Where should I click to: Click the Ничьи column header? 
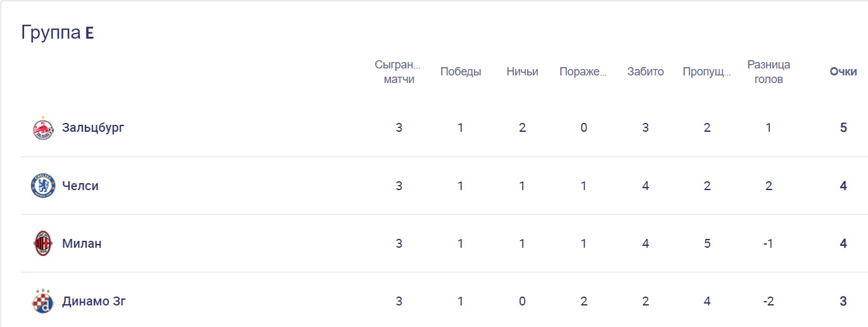click(x=522, y=72)
